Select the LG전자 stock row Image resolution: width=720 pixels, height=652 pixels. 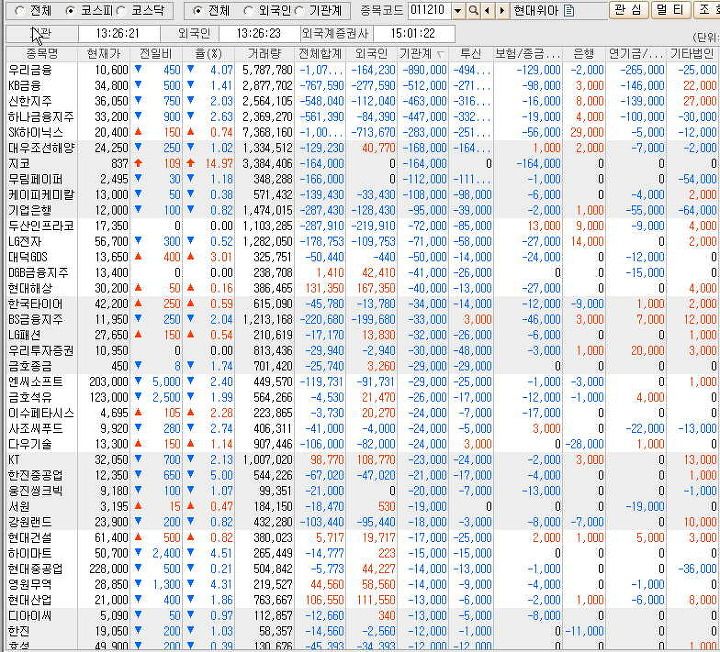tap(362, 242)
